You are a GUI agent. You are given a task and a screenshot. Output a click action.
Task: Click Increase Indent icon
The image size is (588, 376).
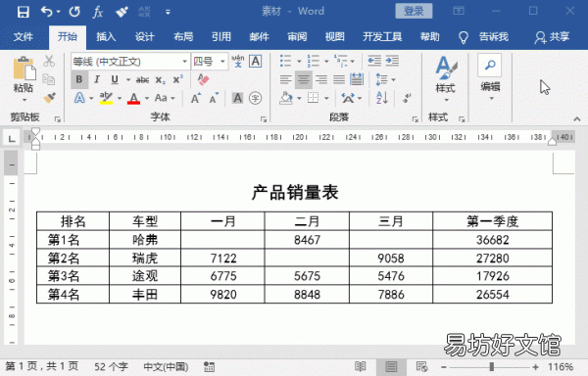392,61
